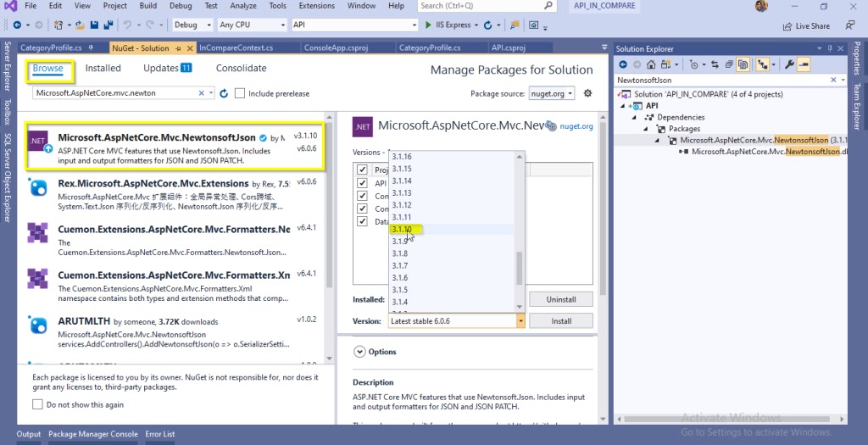Click the Solution Explorer Home icon
The width and height of the screenshot is (868, 445).
coord(651,64)
